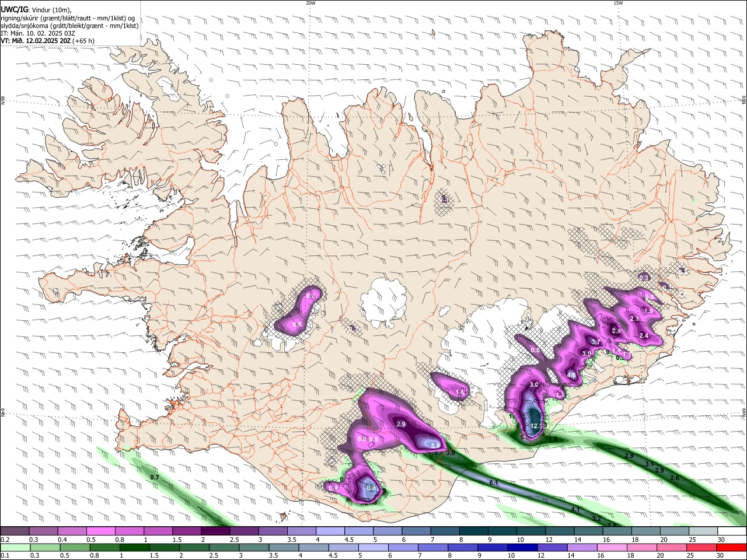Viewport: 747px width, 560px height.
Task: Click the 6.1 value in offshore rain band
Action: pyautogui.click(x=493, y=482)
